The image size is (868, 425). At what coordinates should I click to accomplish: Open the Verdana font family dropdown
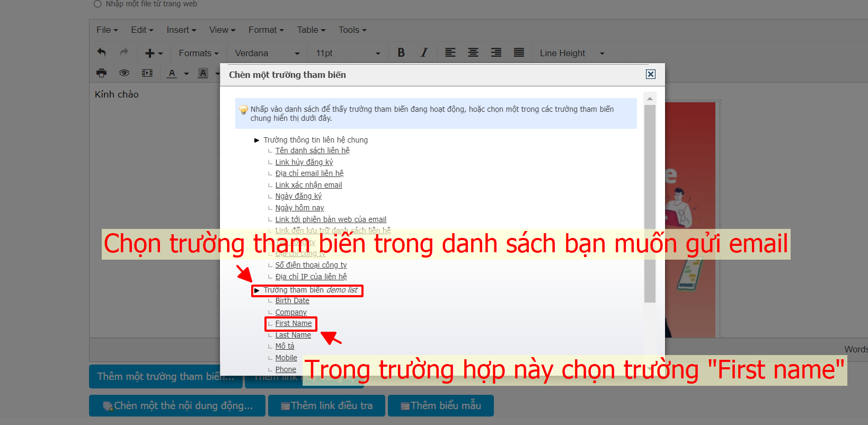(x=267, y=53)
